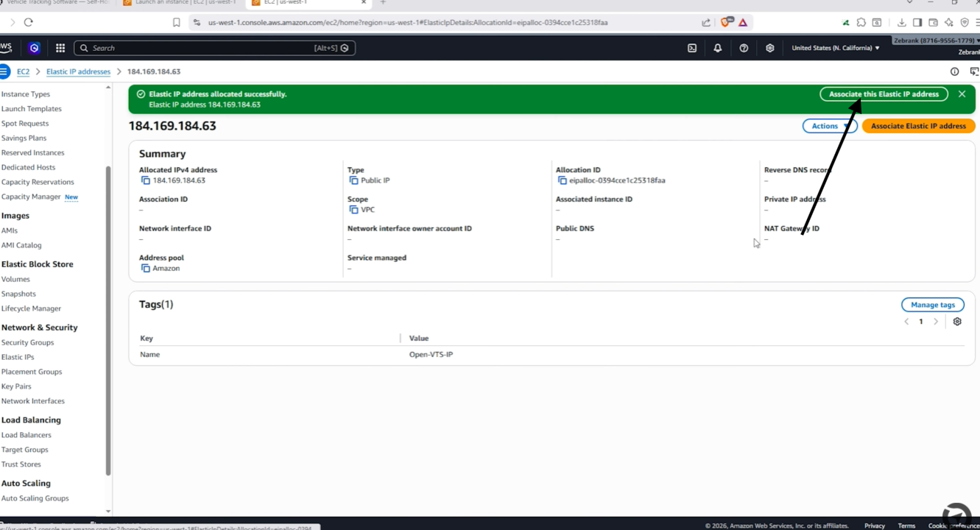This screenshot has width=980, height=530.
Task: Open Load Balancers in the sidebar
Action: click(26, 435)
